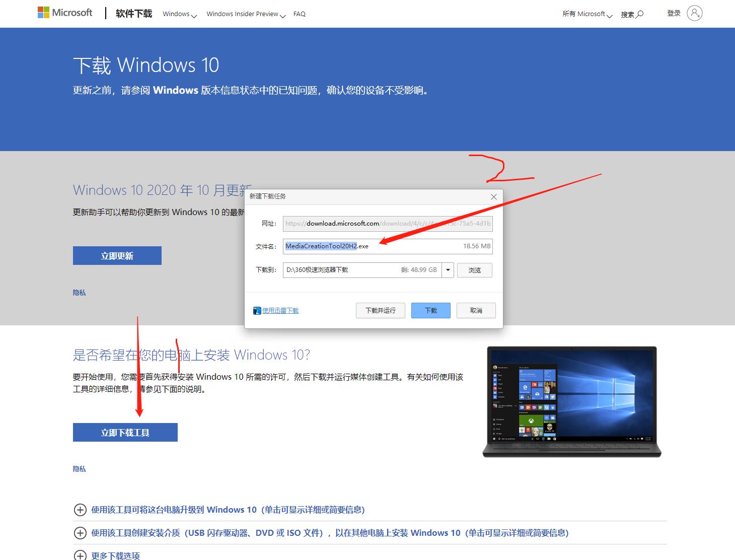
Task: Click the Microsoft logo
Action: [65, 13]
